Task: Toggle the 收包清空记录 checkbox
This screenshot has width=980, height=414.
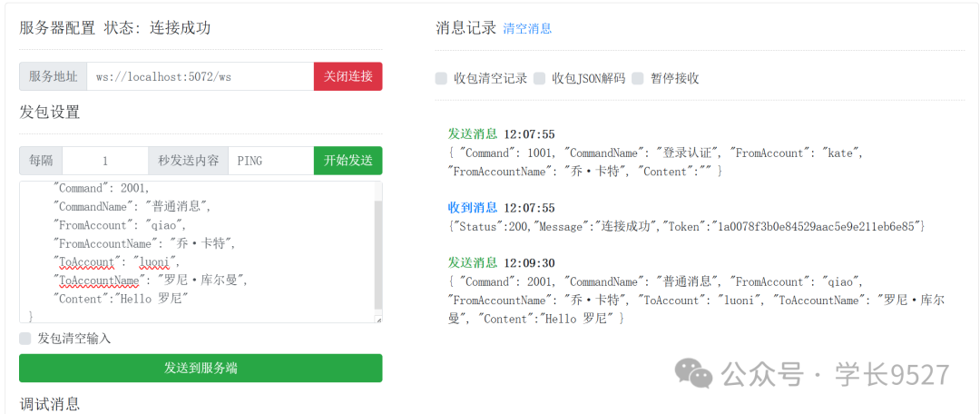Action: (x=441, y=78)
